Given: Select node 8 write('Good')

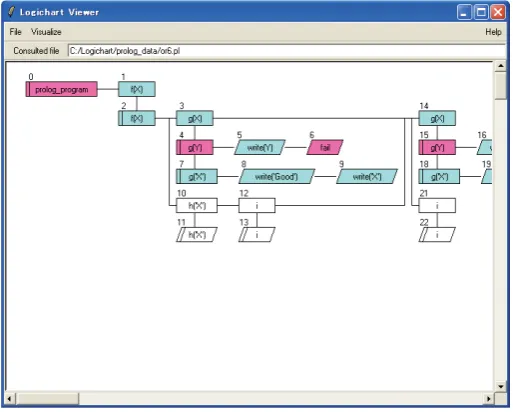Looking at the screenshot, I should (276, 176).
